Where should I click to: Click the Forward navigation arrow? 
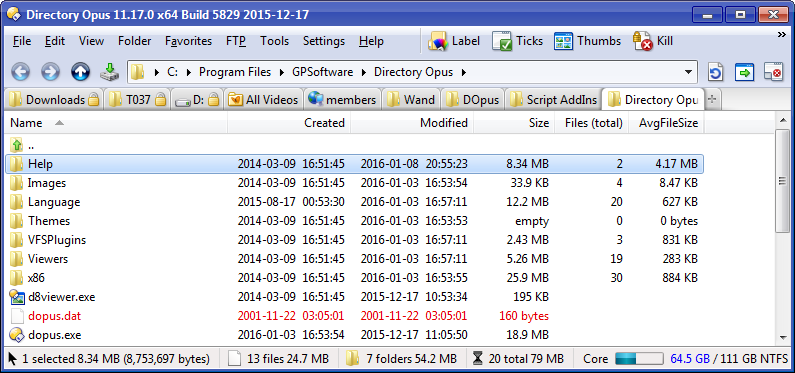pos(50,72)
